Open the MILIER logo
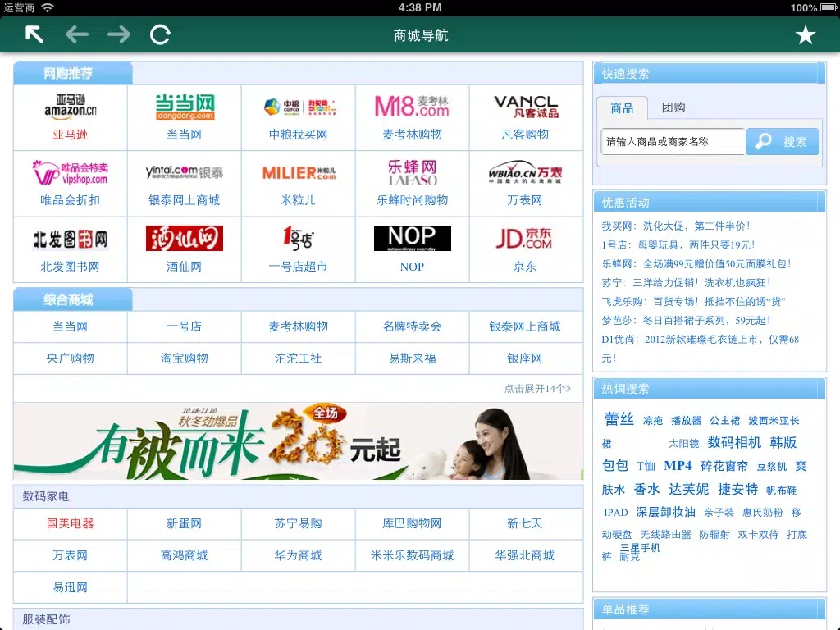Screen dimensions: 840x630 pyautogui.click(x=299, y=172)
